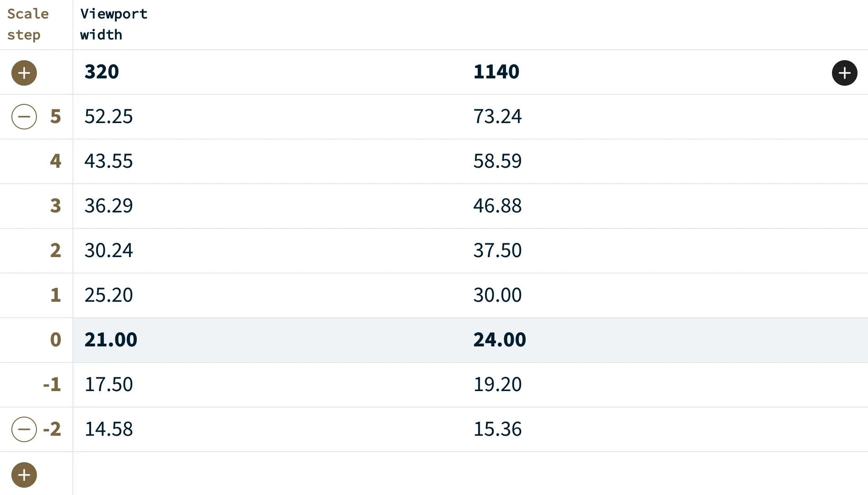Remove scale step -2 with minus icon
Screen dimensions: 868x495
pyautogui.click(x=24, y=429)
